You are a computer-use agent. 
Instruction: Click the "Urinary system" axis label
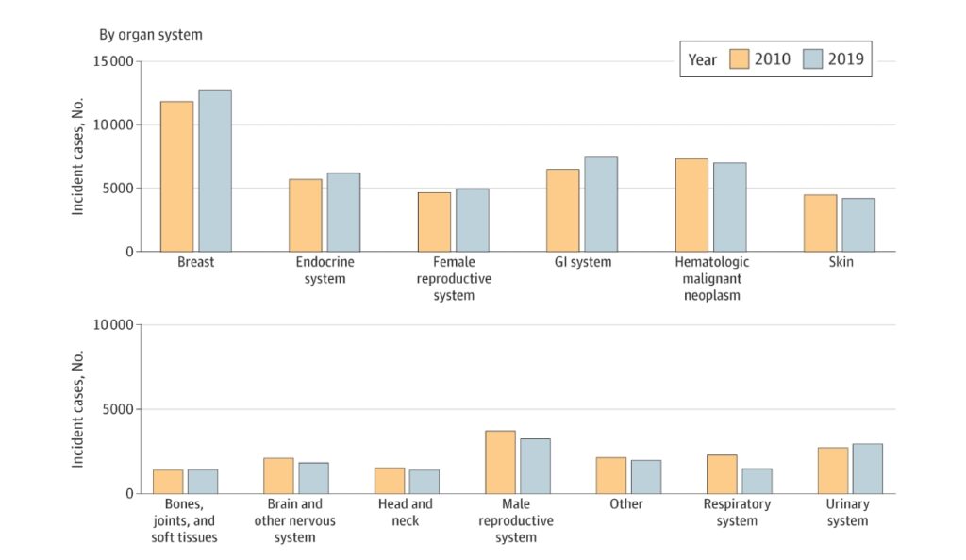[849, 512]
